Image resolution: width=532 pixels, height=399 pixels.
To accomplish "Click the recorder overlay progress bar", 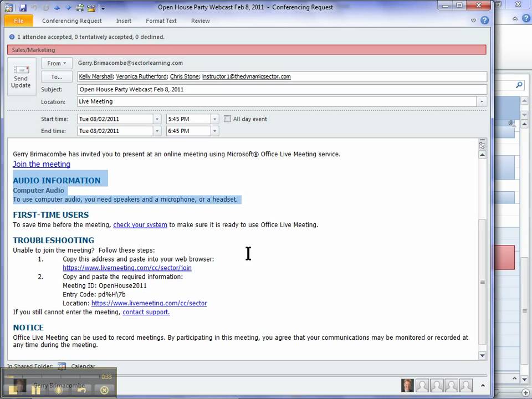I will [53, 376].
